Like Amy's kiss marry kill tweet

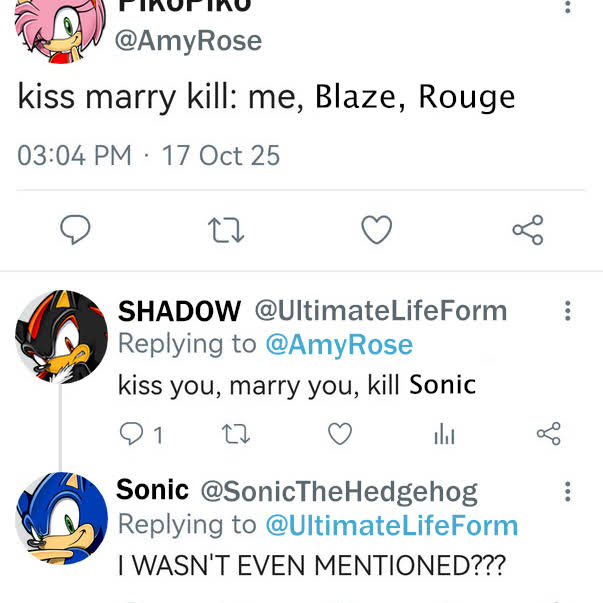coord(377,230)
